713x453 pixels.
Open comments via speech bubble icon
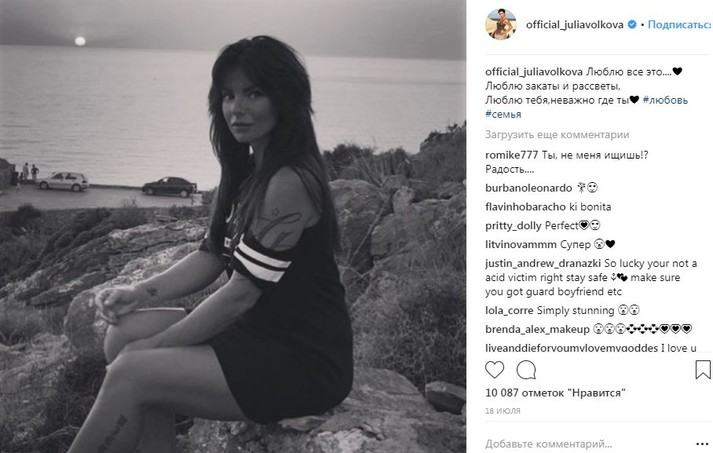pyautogui.click(x=526, y=370)
